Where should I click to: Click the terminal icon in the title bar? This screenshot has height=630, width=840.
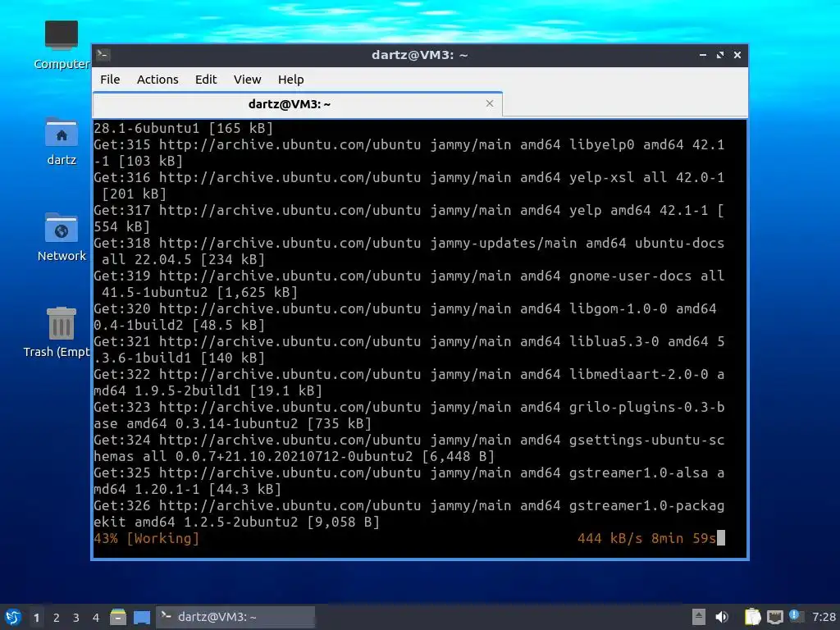[103, 55]
